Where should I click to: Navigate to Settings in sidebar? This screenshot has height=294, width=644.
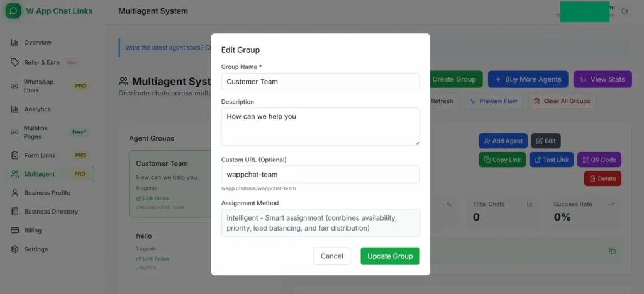pyautogui.click(x=36, y=249)
